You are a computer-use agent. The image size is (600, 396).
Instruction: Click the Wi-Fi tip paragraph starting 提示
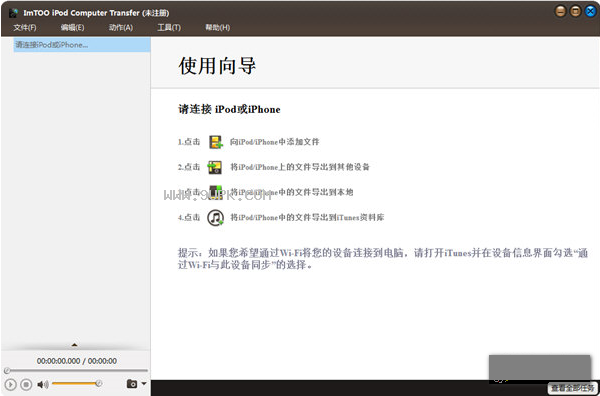383,259
